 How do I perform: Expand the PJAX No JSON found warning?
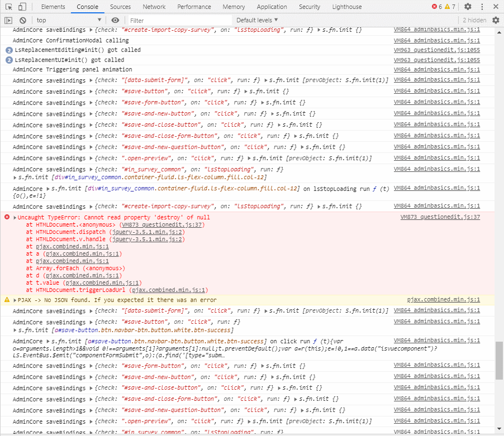(15, 300)
